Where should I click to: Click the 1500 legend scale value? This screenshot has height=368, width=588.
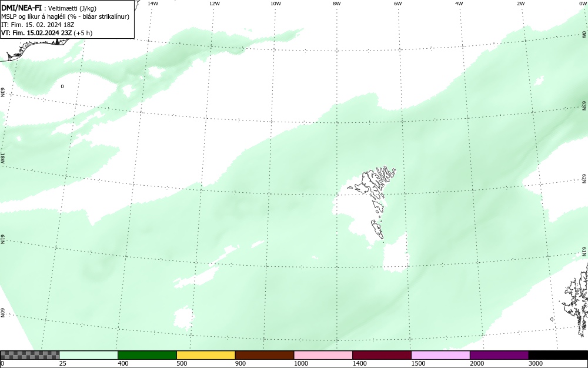click(419, 363)
